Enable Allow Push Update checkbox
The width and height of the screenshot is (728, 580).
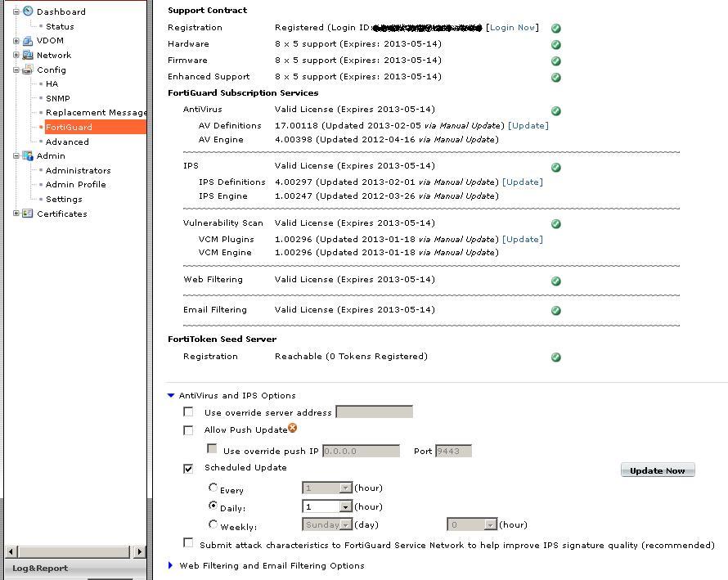click(188, 430)
